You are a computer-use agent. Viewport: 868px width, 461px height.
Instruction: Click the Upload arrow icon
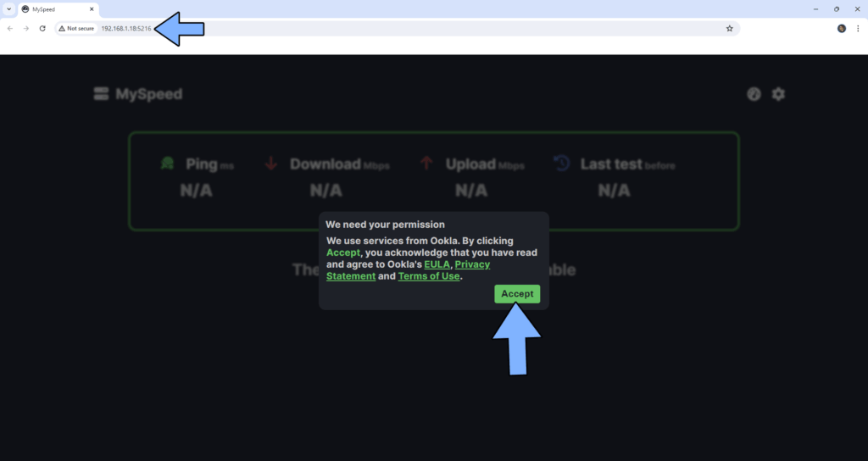[x=426, y=164]
